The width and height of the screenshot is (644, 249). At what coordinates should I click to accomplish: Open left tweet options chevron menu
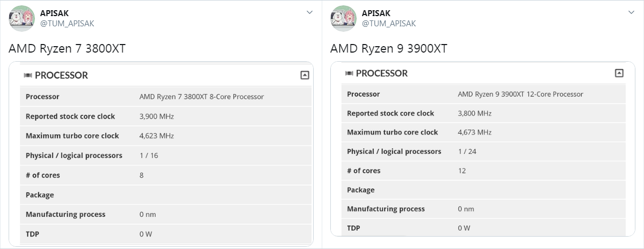310,12
